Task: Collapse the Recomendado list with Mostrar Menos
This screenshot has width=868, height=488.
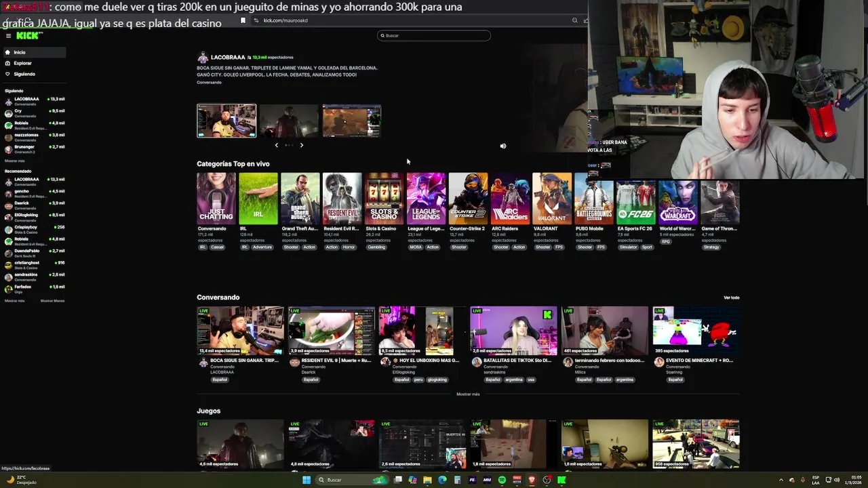Action: [52, 300]
